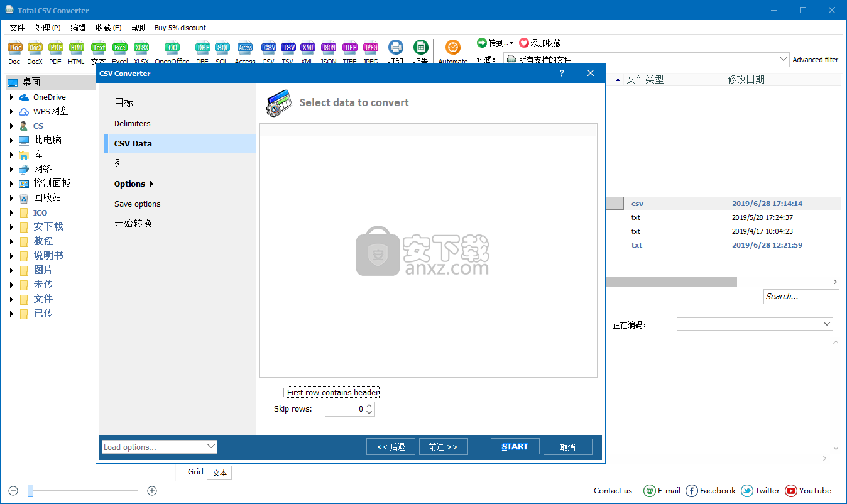Select the CSV conversion icon

tap(269, 48)
